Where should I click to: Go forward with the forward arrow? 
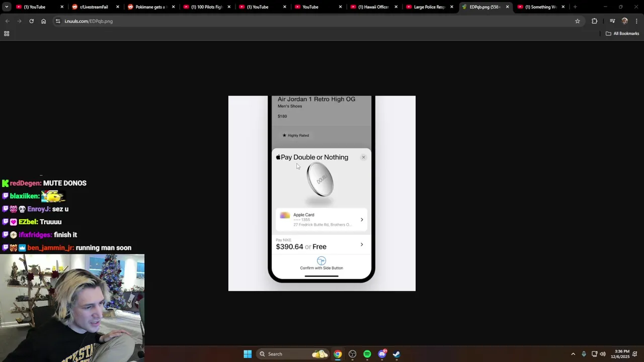(x=19, y=21)
